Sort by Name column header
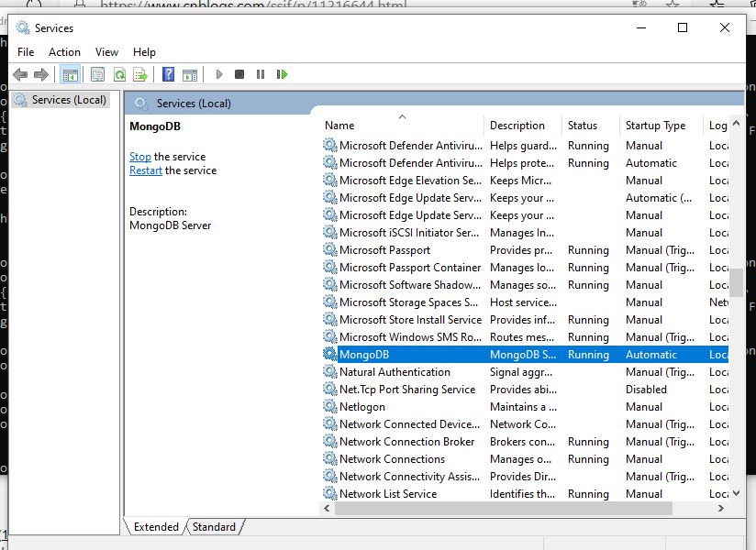The width and height of the screenshot is (756, 550). [402, 126]
